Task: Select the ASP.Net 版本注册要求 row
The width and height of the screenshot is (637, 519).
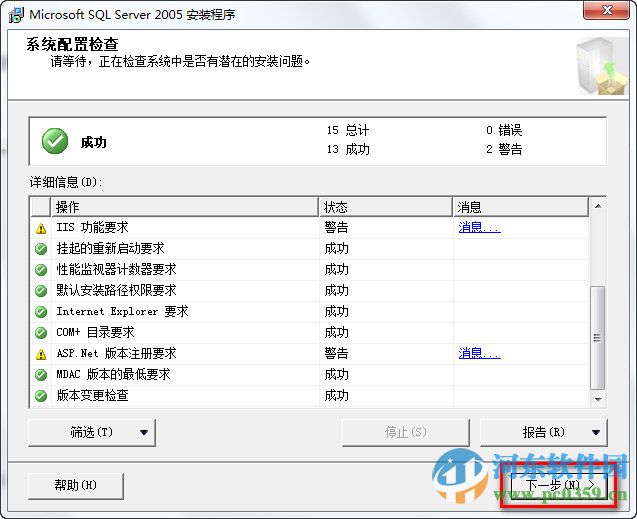Action: click(310, 354)
